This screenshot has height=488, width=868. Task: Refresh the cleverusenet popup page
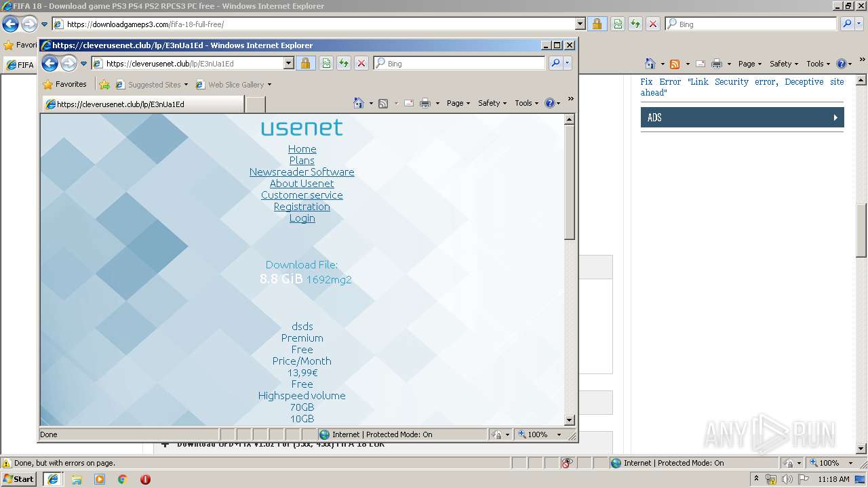pyautogui.click(x=344, y=63)
